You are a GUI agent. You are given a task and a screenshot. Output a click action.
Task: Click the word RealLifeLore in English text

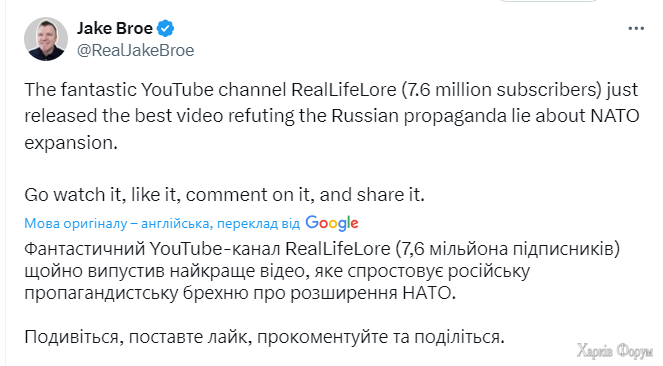tap(344, 90)
